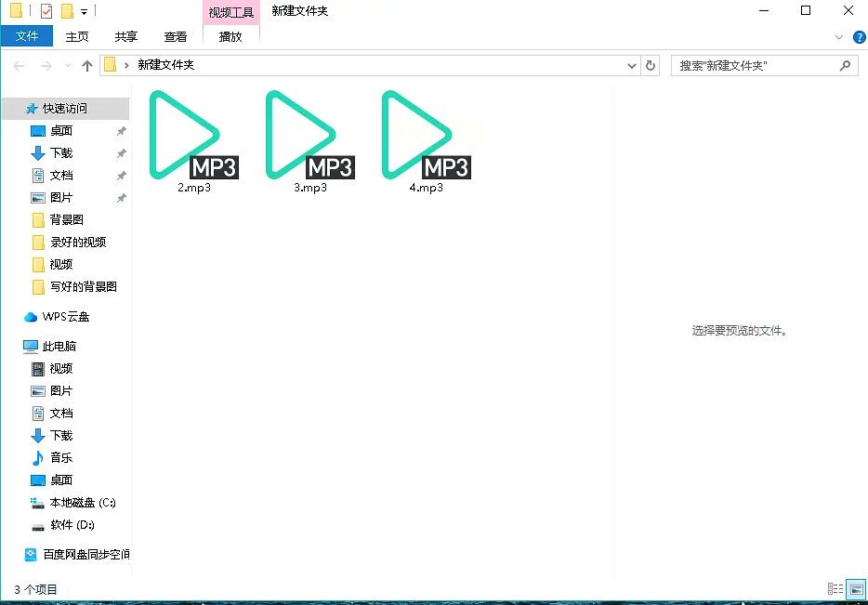Select the 4.mp3 audio file
The width and height of the screenshot is (868, 605).
point(427,141)
